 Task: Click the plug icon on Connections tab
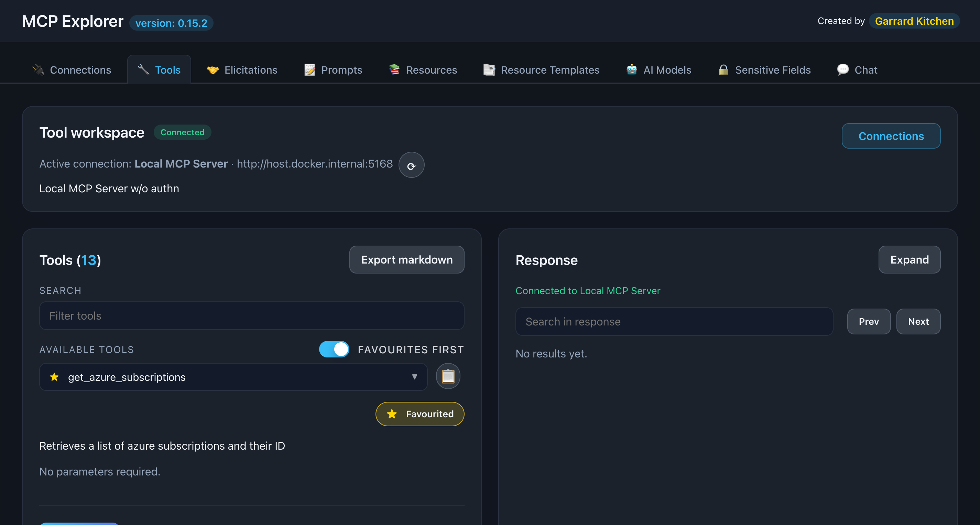point(39,70)
